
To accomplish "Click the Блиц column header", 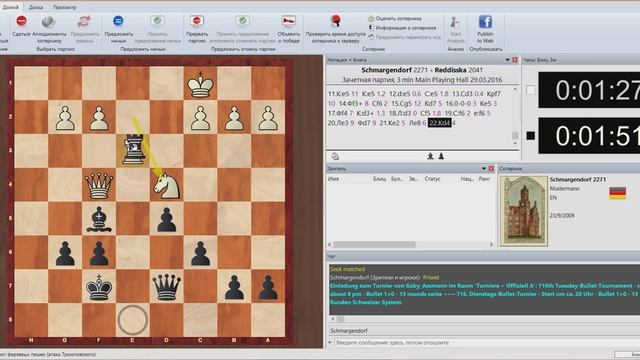I will pyautogui.click(x=380, y=179).
